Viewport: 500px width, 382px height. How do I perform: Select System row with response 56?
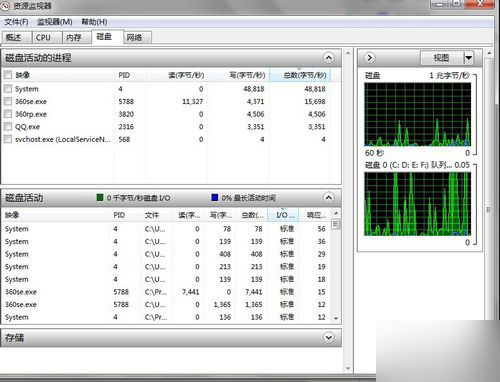[x=166, y=229]
